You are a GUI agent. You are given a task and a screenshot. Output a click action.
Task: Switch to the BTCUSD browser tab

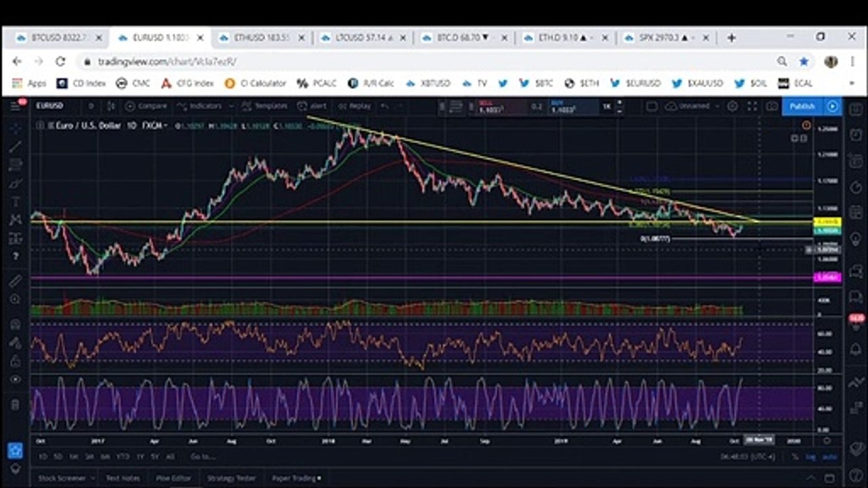coord(56,38)
